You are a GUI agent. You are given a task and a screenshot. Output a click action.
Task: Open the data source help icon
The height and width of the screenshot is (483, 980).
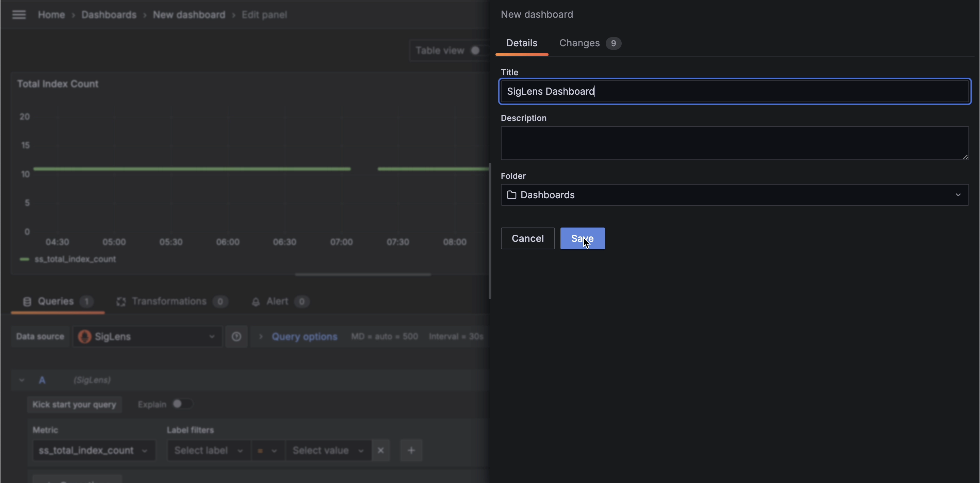point(236,337)
